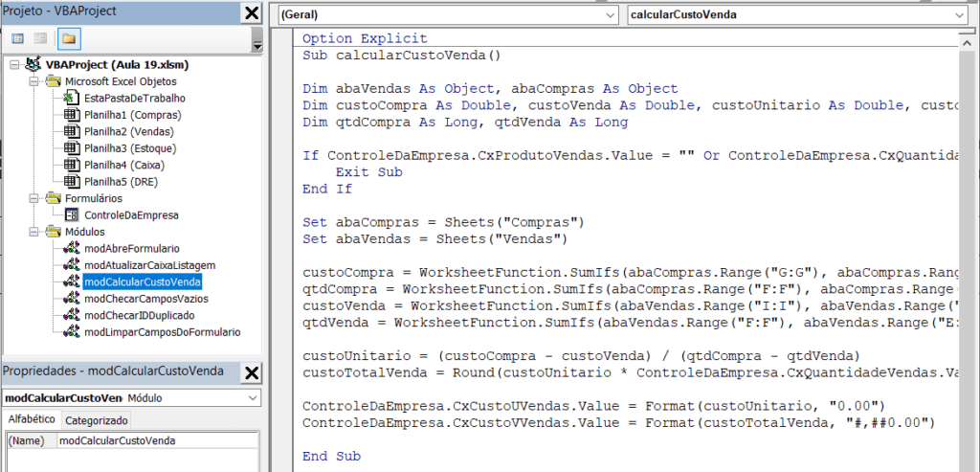This screenshot has width=980, height=472.
Task: Open the calcularCustoVenda procedure dropdown
Action: click(x=958, y=15)
